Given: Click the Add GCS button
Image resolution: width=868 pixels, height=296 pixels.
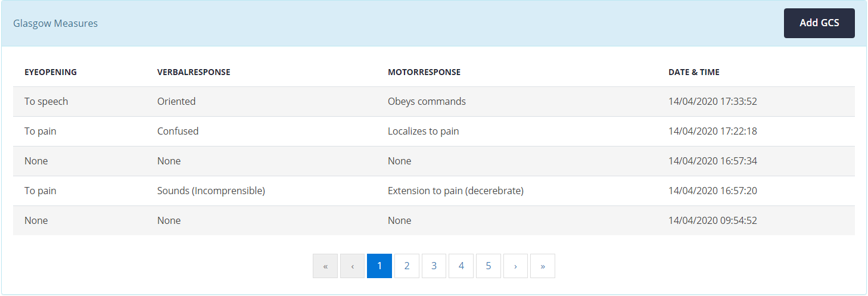Looking at the screenshot, I should click(819, 23).
